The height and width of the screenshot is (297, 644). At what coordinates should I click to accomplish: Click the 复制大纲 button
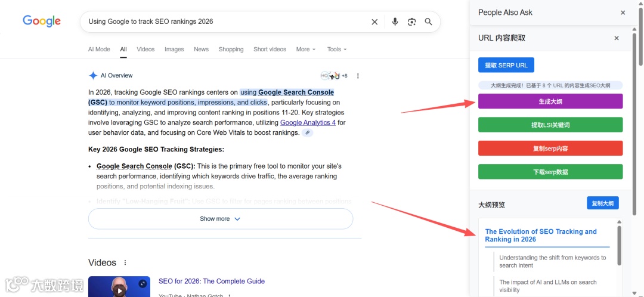click(602, 203)
